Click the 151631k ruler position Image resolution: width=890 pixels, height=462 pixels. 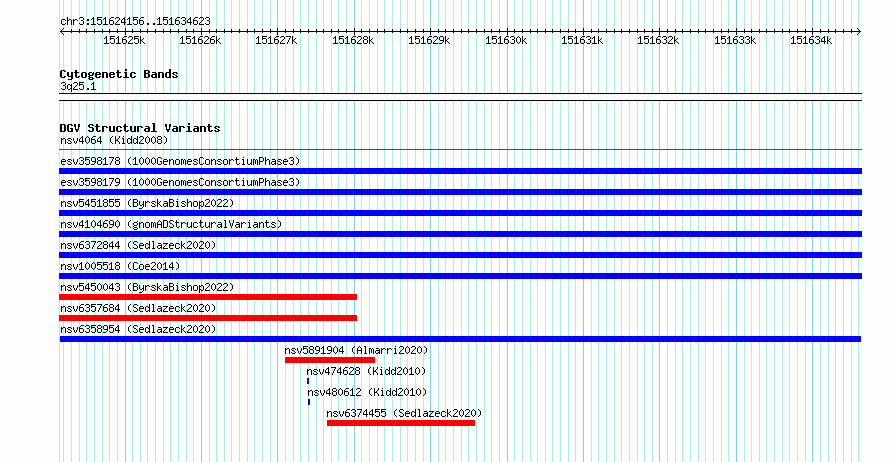[582, 40]
